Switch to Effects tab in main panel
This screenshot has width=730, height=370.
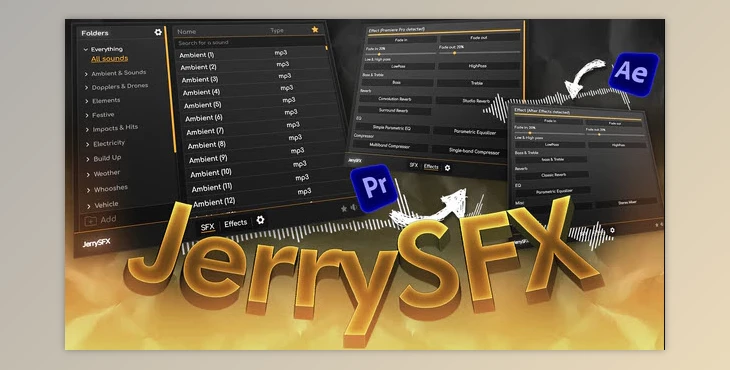(x=236, y=223)
